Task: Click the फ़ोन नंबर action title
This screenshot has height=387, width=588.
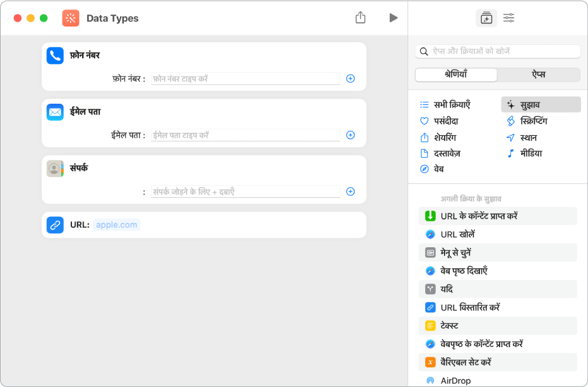Action: (85, 55)
